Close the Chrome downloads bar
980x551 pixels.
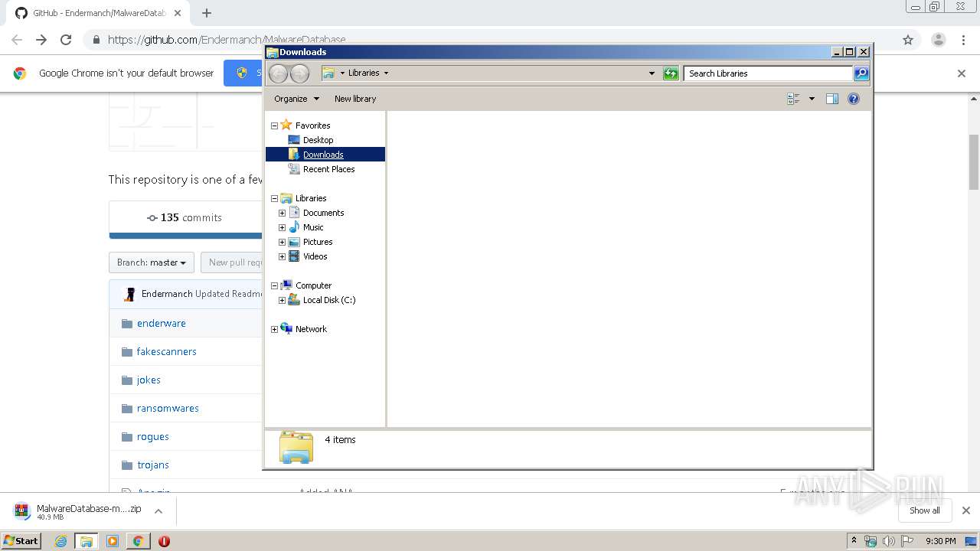(x=965, y=510)
